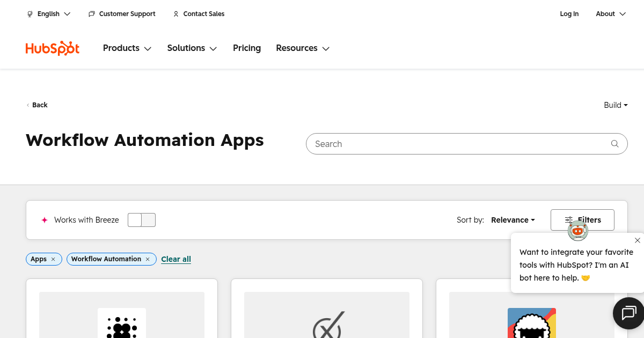The image size is (644, 338).
Task: Click the search magnifier icon
Action: pos(615,144)
